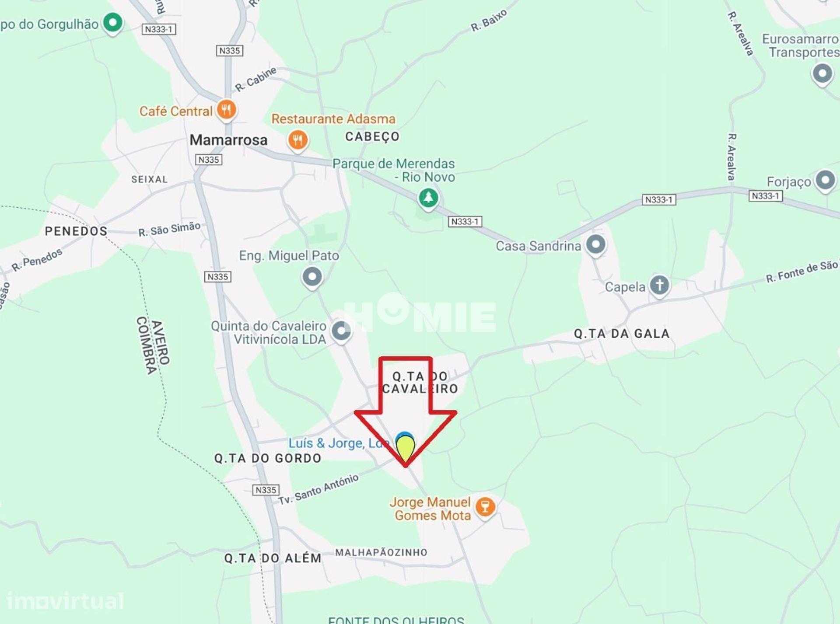Select the Tv. Santo António street label
Screen dimensions: 840x624
pyautogui.click(x=318, y=489)
